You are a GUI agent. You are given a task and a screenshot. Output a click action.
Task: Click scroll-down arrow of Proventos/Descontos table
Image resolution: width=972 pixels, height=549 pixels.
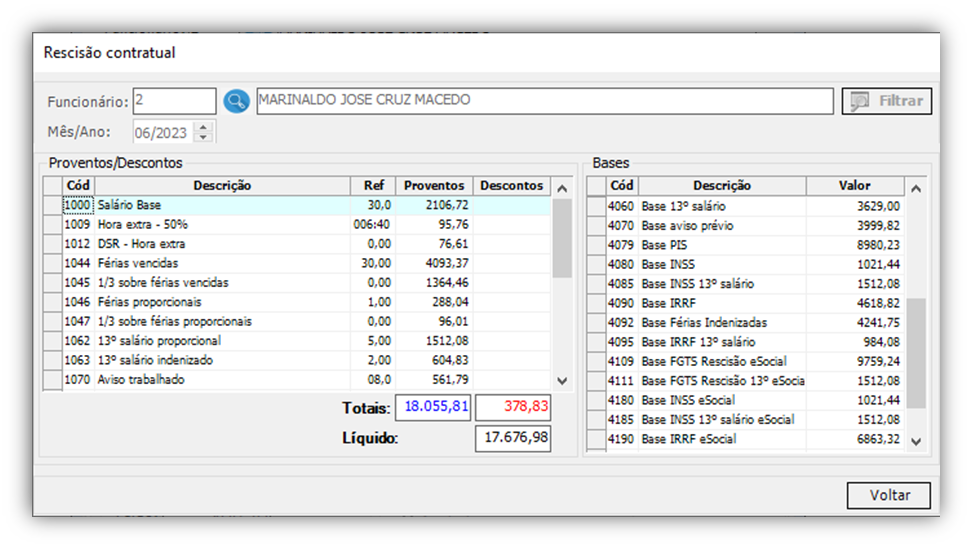tap(562, 381)
